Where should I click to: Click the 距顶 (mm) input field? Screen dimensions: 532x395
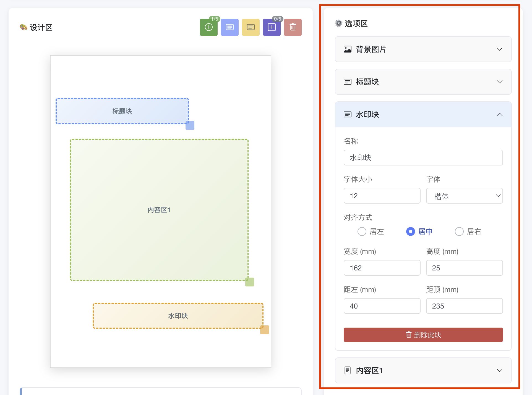click(464, 306)
